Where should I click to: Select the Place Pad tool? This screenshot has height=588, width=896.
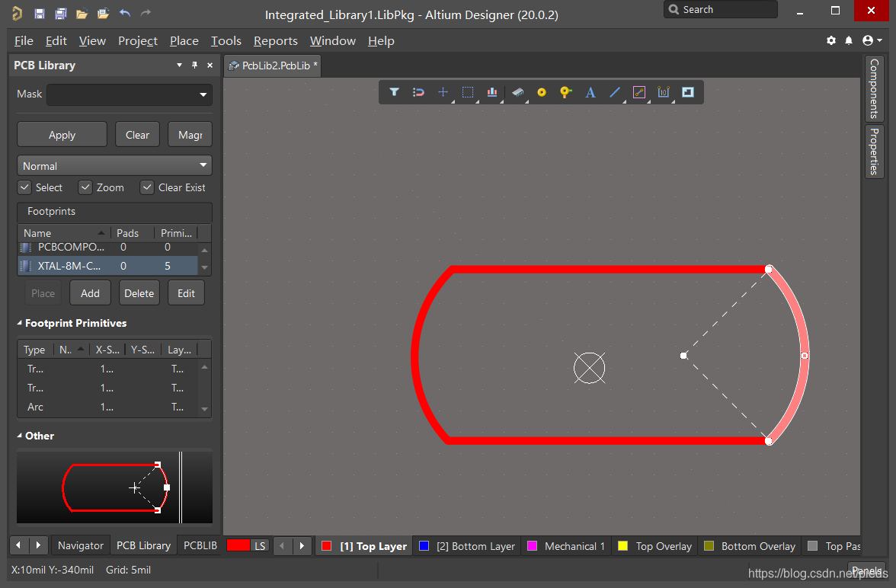point(542,92)
